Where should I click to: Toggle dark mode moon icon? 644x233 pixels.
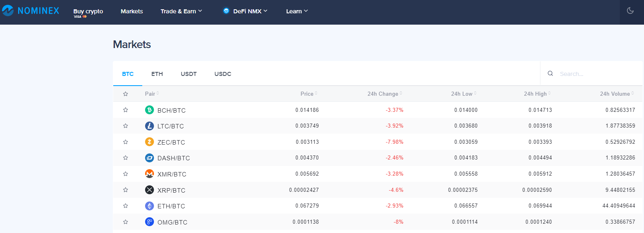pyautogui.click(x=630, y=11)
